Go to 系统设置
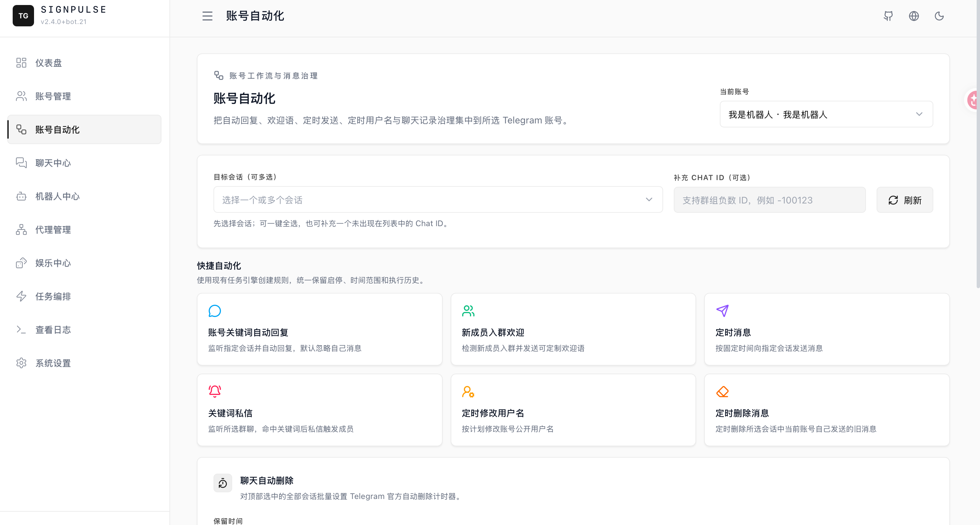Viewport: 980px width, 525px height. pyautogui.click(x=84, y=363)
